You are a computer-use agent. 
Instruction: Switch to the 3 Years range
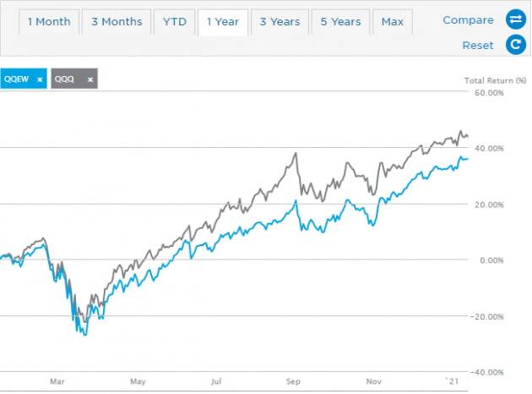coord(279,21)
